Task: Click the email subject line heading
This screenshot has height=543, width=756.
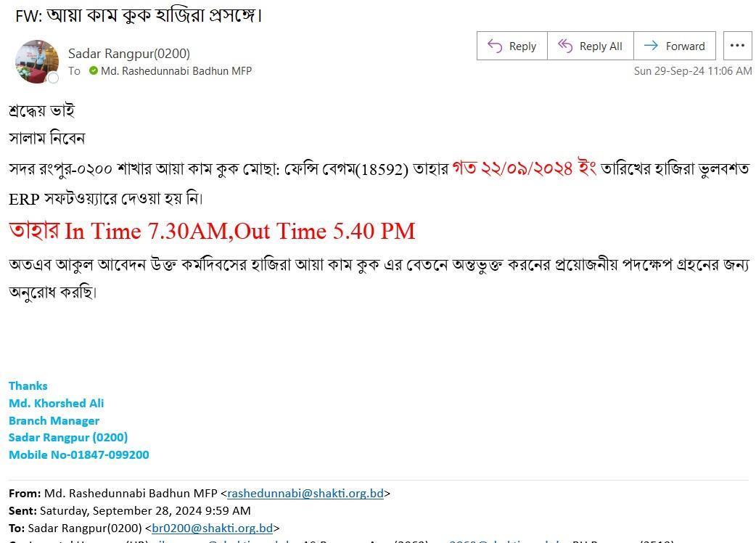Action: (x=139, y=15)
